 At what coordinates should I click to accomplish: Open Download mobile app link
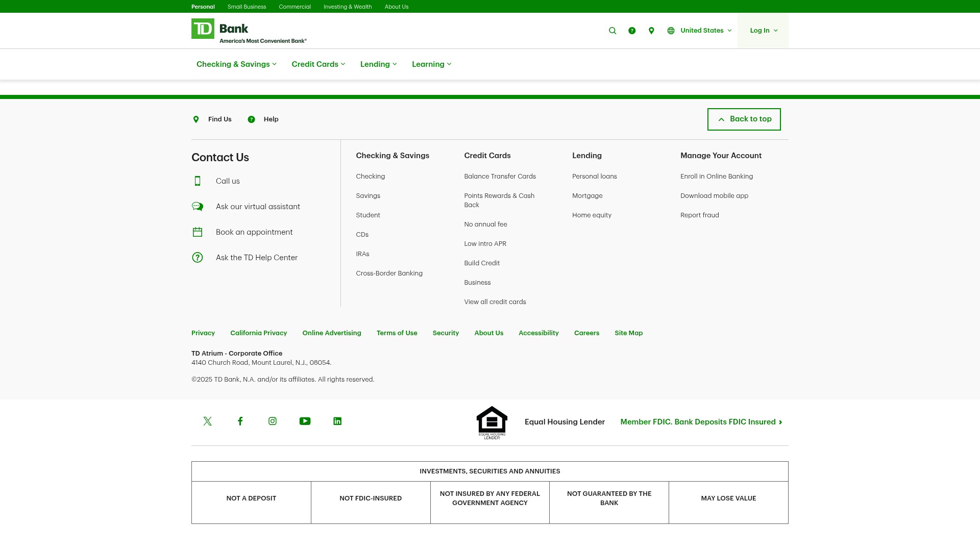click(x=714, y=196)
